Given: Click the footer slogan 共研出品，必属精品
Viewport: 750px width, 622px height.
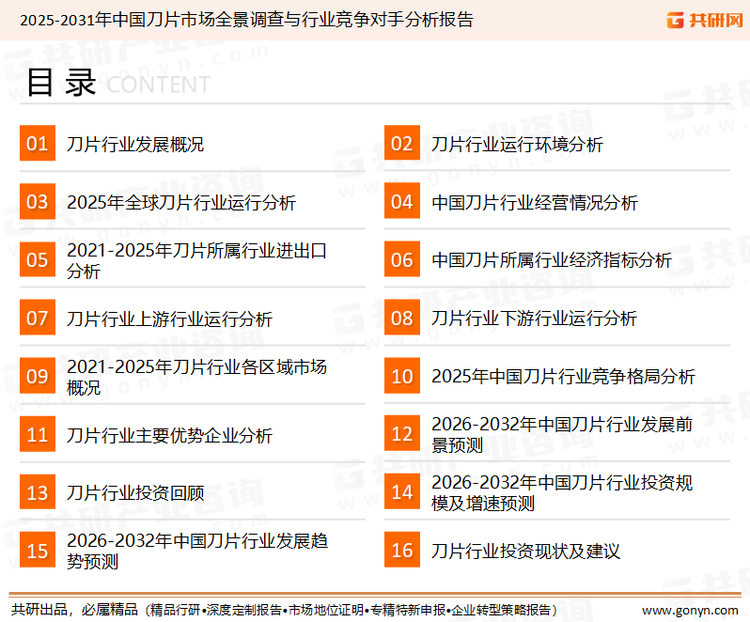Looking at the screenshot, I should (75, 610).
